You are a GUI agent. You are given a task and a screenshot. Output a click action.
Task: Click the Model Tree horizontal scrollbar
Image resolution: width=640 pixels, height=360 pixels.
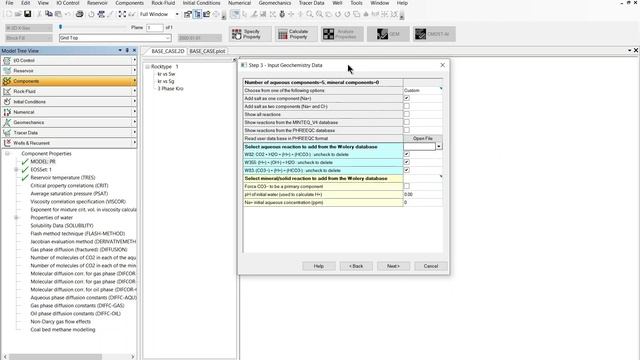(55, 357)
